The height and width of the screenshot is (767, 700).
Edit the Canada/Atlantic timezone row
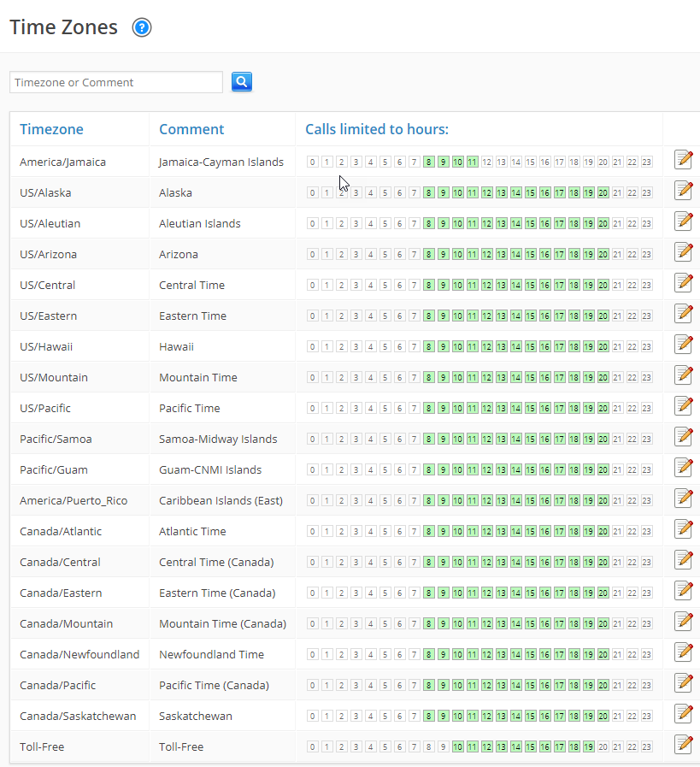click(684, 529)
